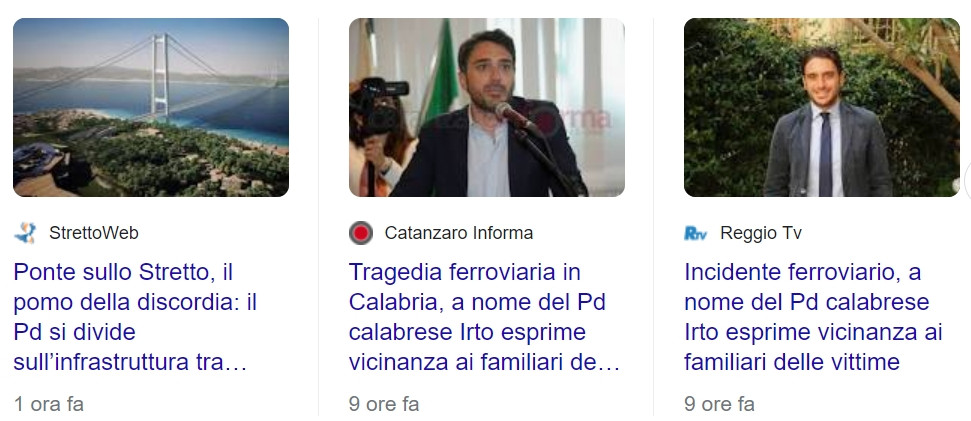Select the Reggio Tv source name
The height and width of the screenshot is (421, 971).
coord(761,233)
